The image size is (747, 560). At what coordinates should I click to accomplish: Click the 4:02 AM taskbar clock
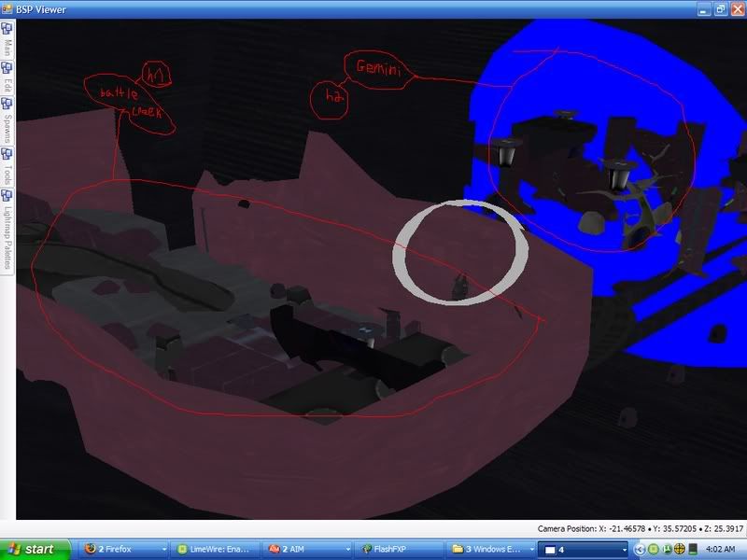[720, 550]
